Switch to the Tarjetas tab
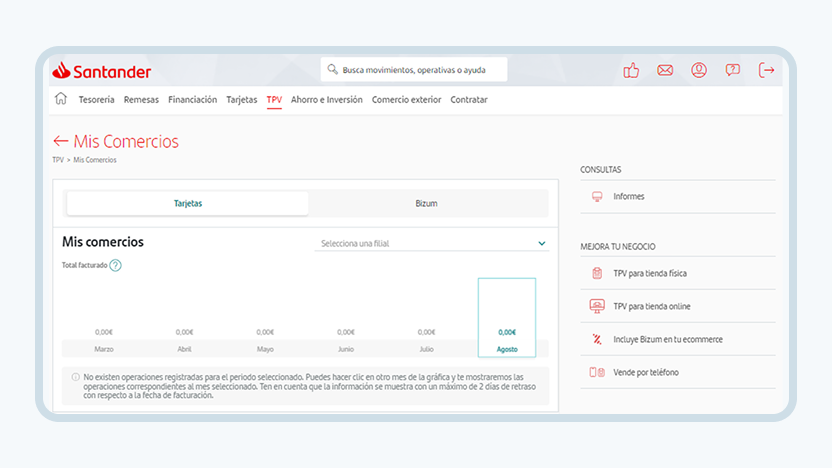 coord(188,204)
